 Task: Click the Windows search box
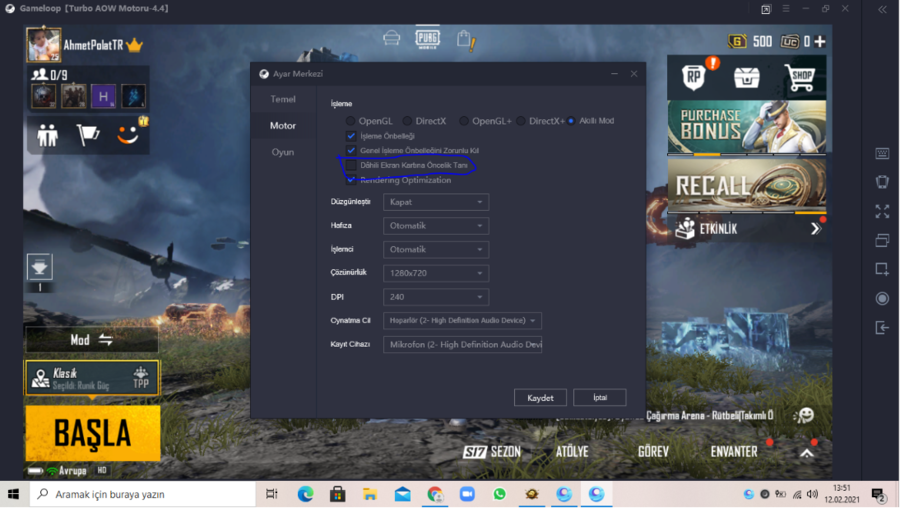pos(142,494)
